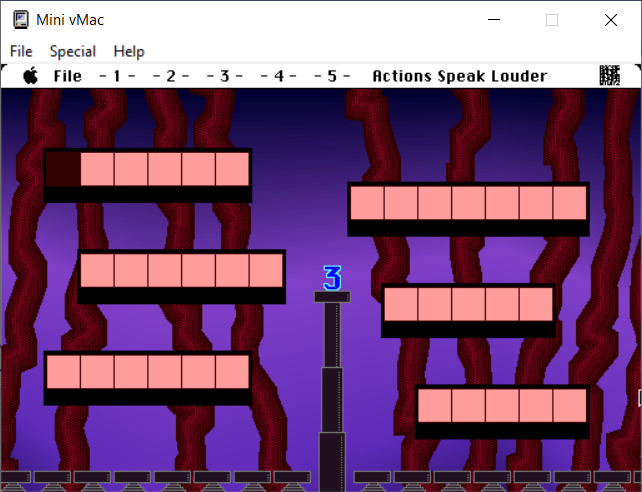The height and width of the screenshot is (492, 642).
Task: Minimize the Mini vMac window
Action: click(494, 20)
